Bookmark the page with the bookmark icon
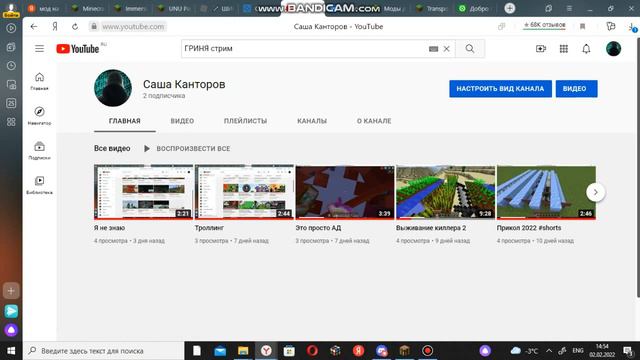This screenshot has height=360, width=640. 582,27
